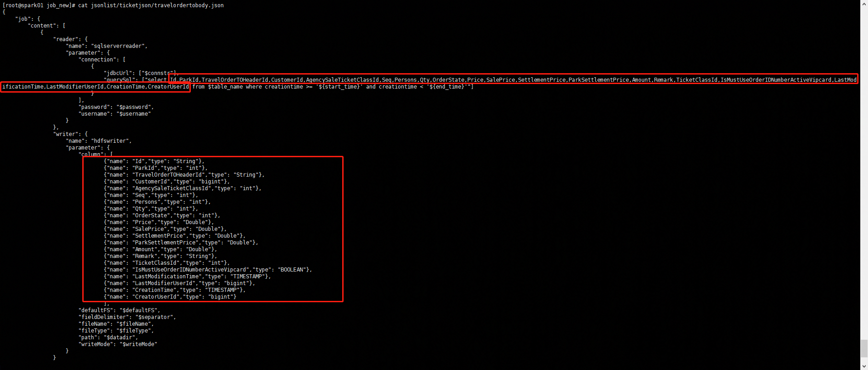This screenshot has width=868, height=370.
Task: Click the cat command prompt line
Action: pos(113,5)
